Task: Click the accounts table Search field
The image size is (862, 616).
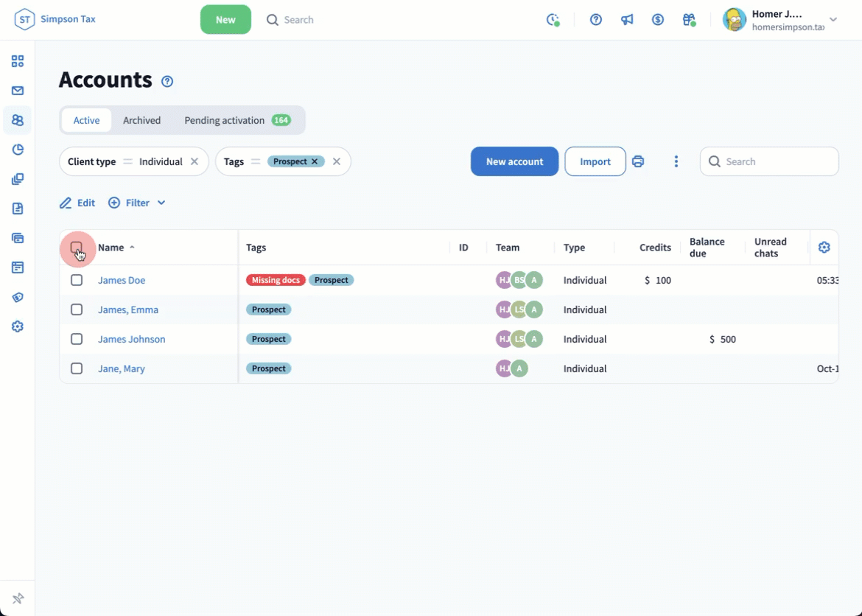Action: coord(769,161)
